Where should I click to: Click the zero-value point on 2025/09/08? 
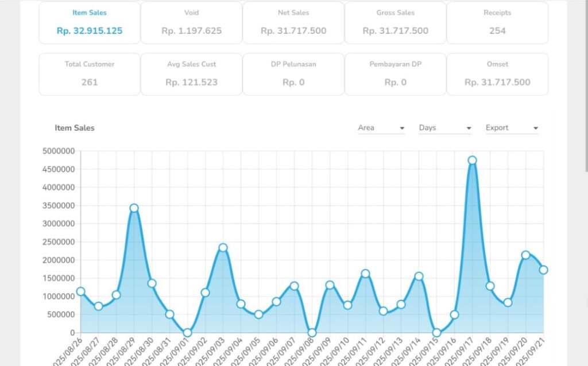pos(312,333)
